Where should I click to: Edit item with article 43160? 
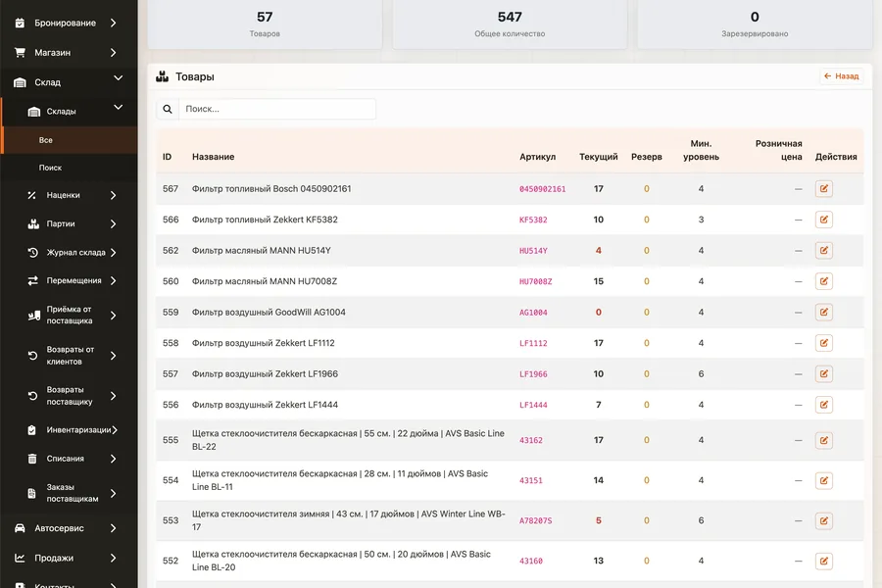coord(823,561)
